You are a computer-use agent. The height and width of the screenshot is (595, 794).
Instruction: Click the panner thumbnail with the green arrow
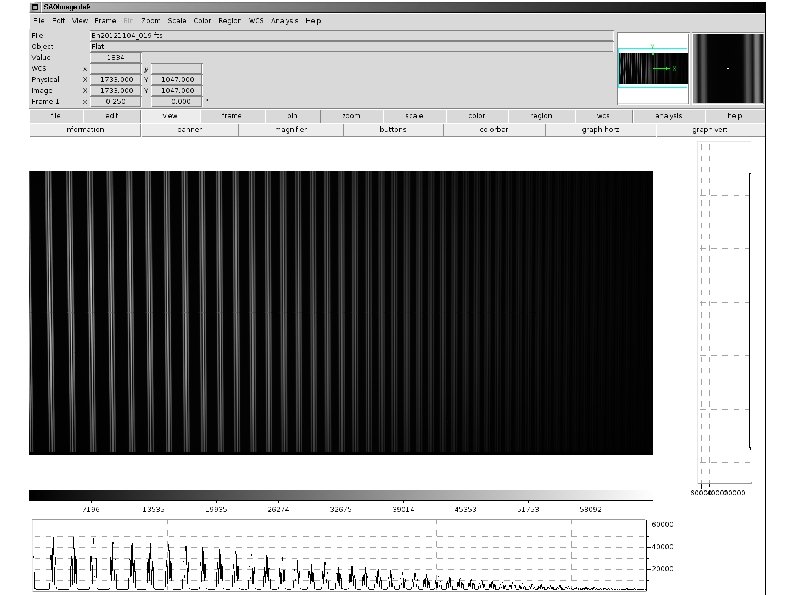pyautogui.click(x=652, y=68)
